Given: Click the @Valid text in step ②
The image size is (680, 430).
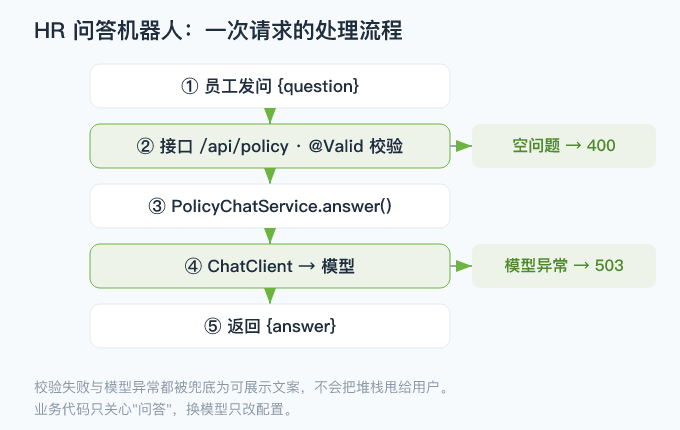Looking at the screenshot, I should pos(336,146).
